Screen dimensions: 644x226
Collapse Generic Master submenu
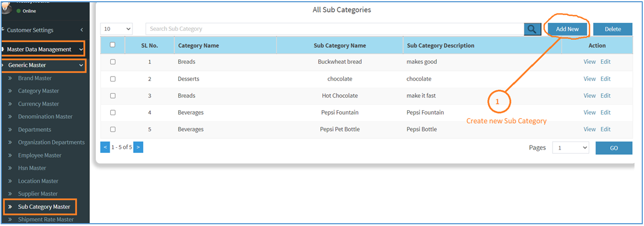point(44,65)
